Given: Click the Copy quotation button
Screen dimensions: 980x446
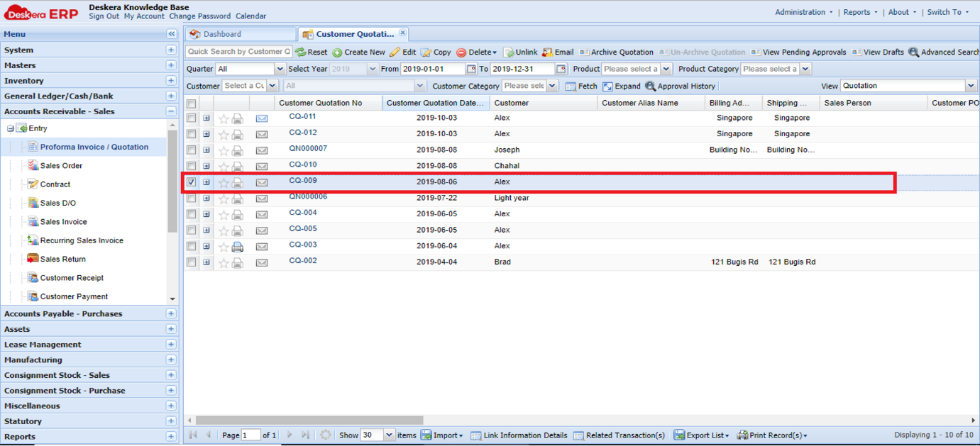Looking at the screenshot, I should pyautogui.click(x=436, y=52).
